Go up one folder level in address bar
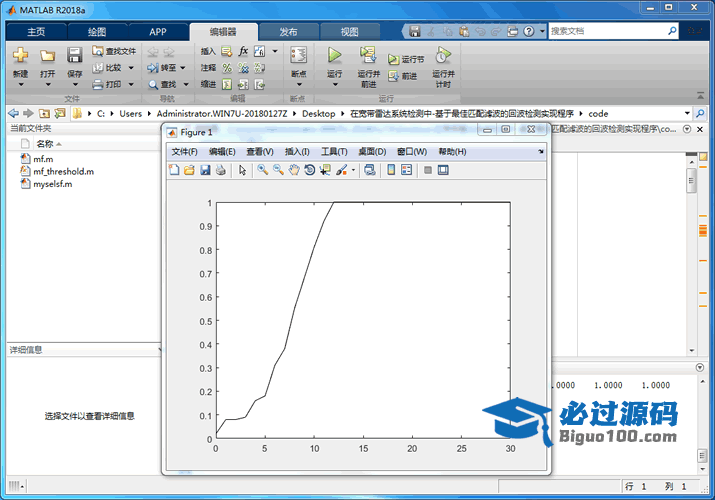This screenshot has height=500, width=715. click(x=44, y=113)
